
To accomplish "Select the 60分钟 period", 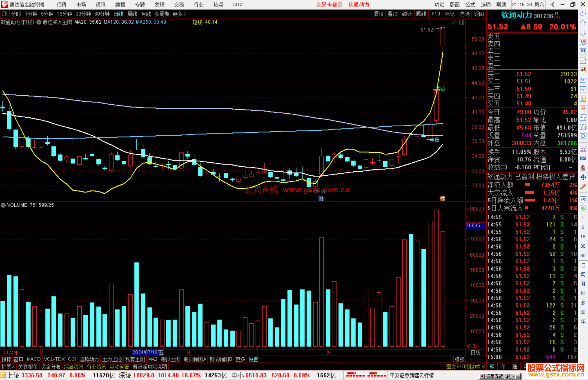I will pos(102,14).
